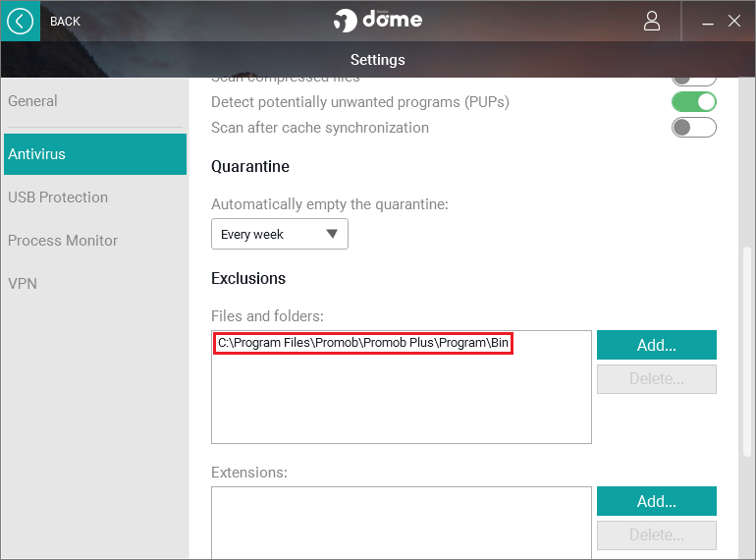Click the vertical scrollbar on settings panel
756x560 pixels.
[x=747, y=352]
